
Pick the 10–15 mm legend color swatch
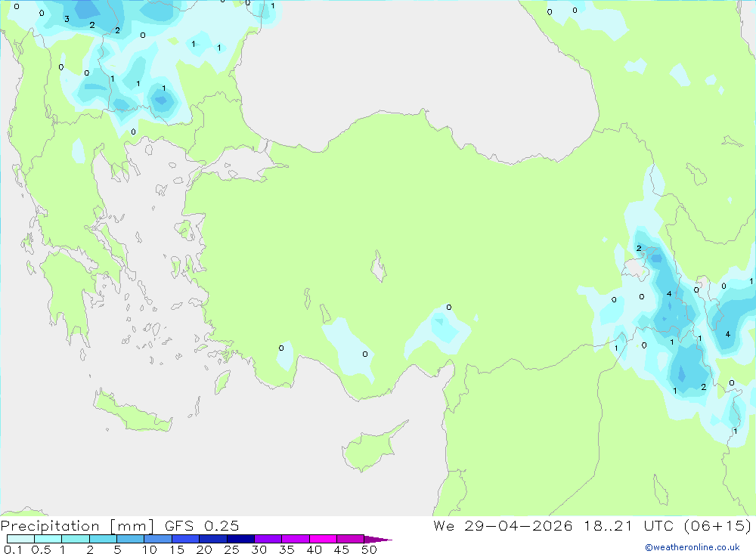(158, 539)
